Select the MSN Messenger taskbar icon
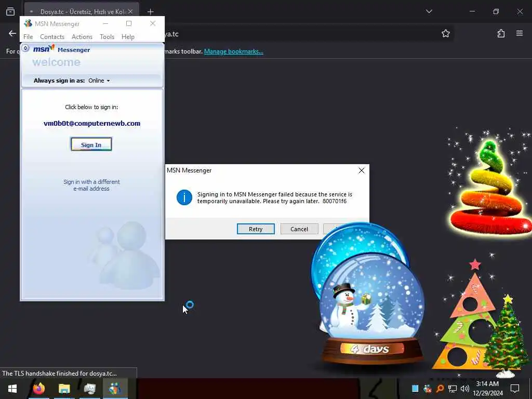The image size is (532, 399). [x=115, y=389]
